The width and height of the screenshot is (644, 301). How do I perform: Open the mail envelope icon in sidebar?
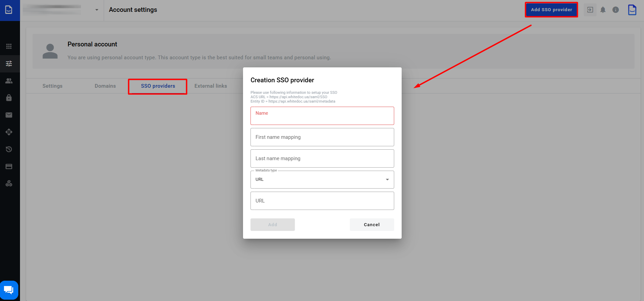[x=9, y=115]
